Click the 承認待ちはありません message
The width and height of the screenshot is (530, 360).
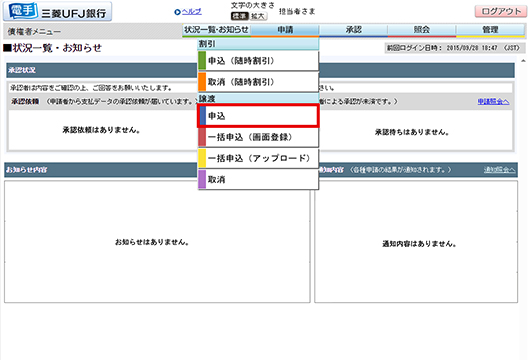point(412,132)
